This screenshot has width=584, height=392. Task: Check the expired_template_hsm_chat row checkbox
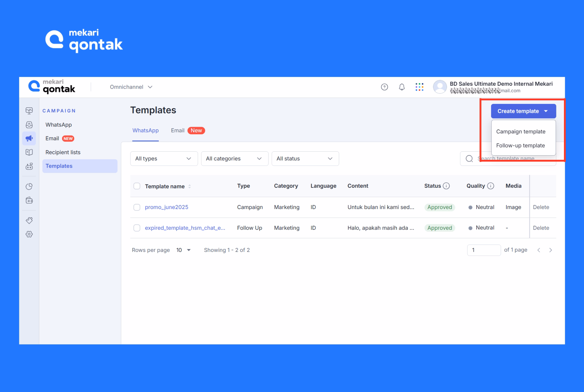[137, 228]
